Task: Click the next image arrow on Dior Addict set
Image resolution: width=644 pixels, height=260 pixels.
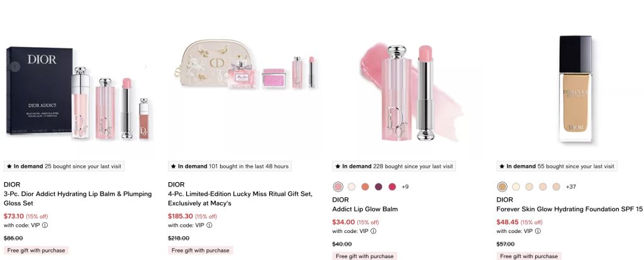Action: click(x=145, y=67)
